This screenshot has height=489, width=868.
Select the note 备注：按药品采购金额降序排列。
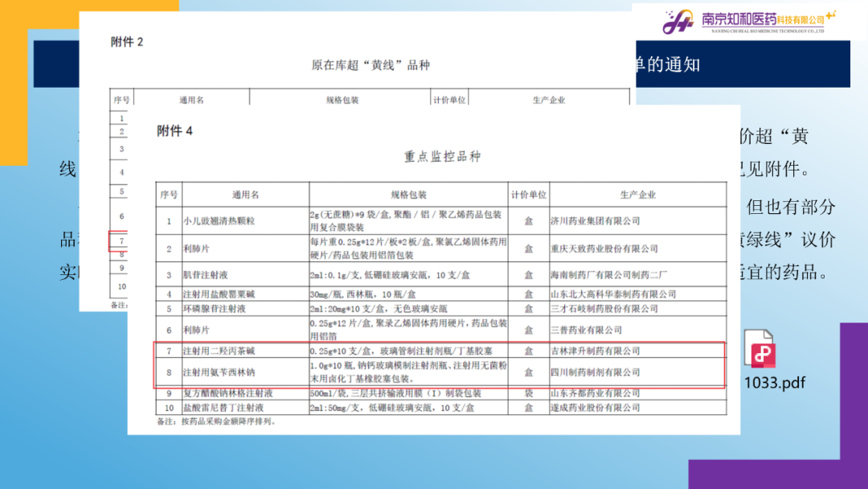point(218,421)
